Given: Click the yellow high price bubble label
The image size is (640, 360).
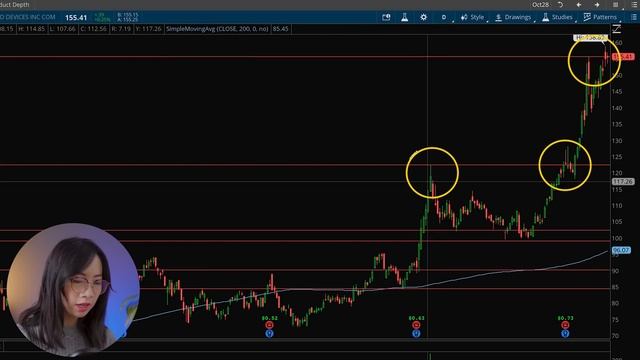Looking at the screenshot, I should coord(590,38).
